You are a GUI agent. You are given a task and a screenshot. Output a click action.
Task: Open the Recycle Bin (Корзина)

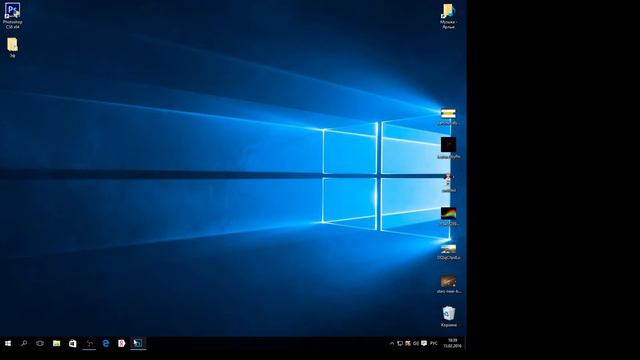click(x=449, y=317)
